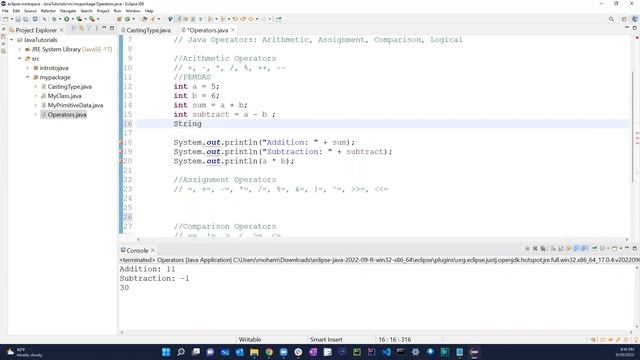640x360 pixels.
Task: Click Remove All Terminated Launches in Console
Action: pos(542,249)
